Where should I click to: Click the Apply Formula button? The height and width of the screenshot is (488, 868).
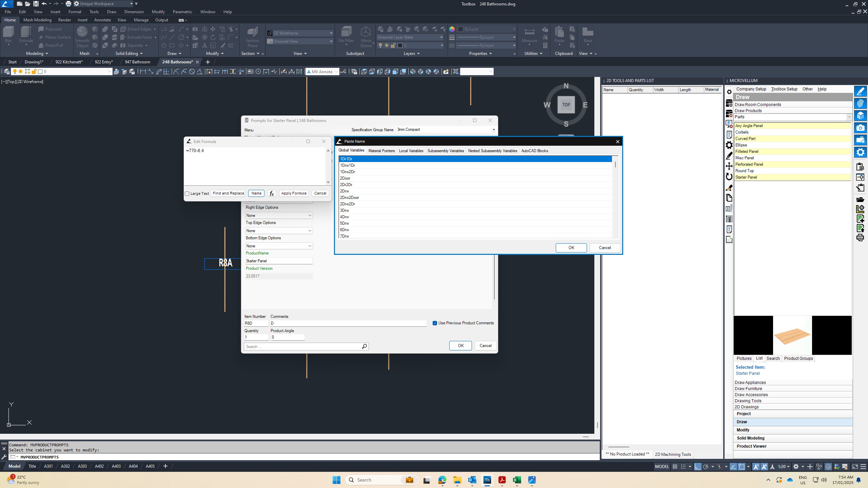pyautogui.click(x=294, y=193)
